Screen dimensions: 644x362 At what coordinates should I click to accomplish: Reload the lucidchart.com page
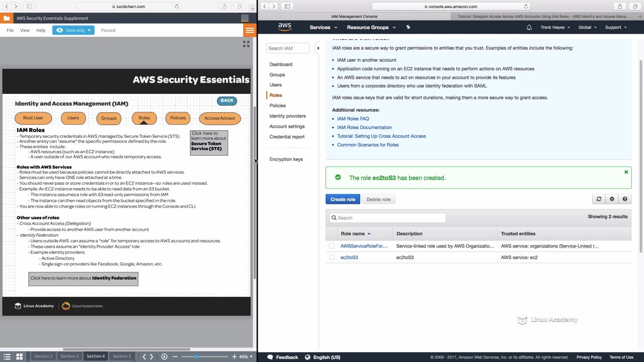coord(177,7)
